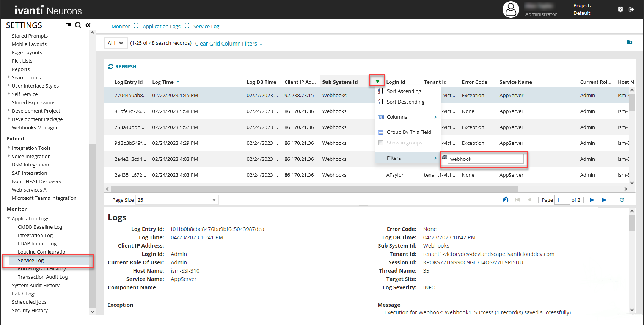Open the ALL records dropdown

[115, 43]
